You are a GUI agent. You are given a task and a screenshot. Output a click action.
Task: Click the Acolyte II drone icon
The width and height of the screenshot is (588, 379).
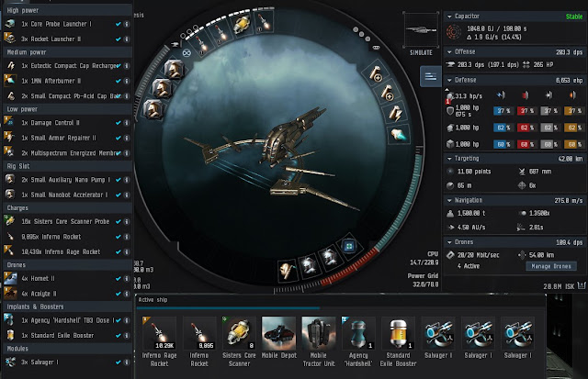point(10,294)
